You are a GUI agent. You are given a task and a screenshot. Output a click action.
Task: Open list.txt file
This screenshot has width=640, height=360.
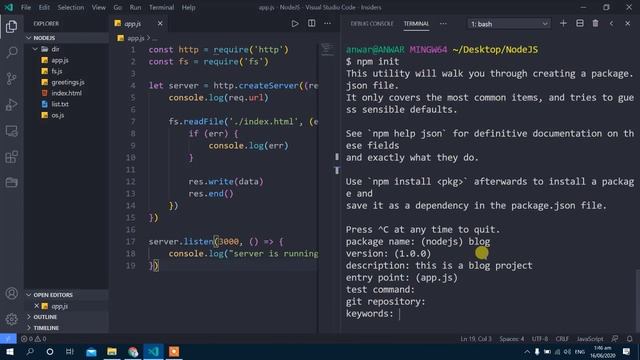(x=67, y=104)
